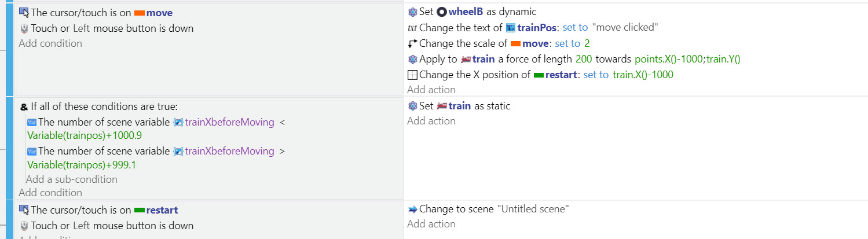Click Add condition under the move event

pos(50,43)
